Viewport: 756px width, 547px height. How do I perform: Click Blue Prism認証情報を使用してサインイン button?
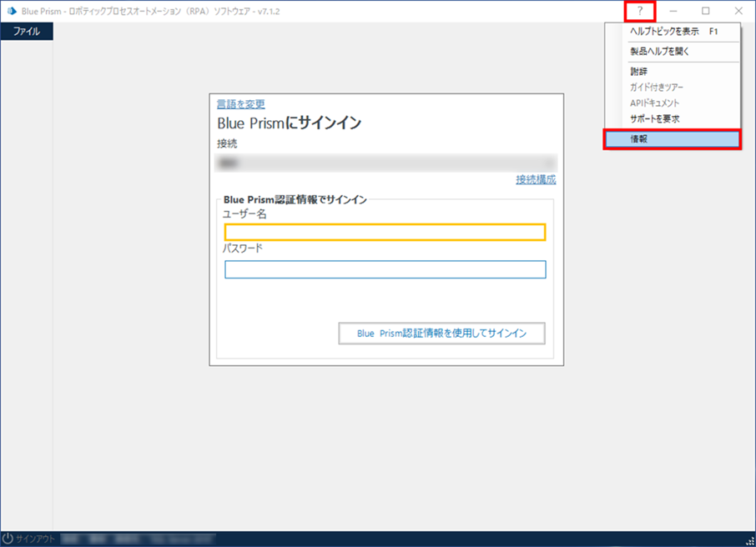[x=441, y=334]
